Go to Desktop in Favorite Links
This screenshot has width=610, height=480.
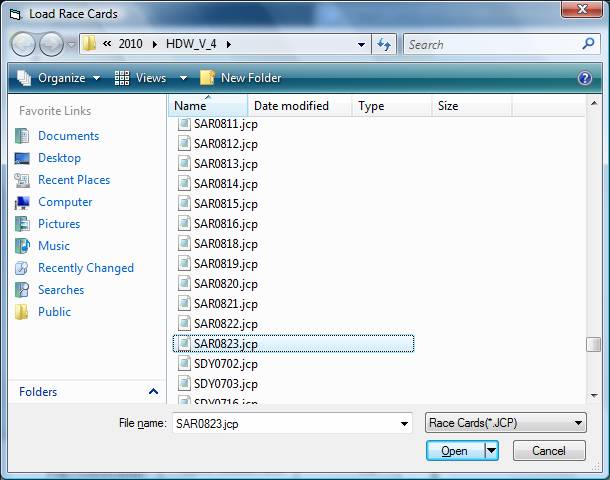tap(59, 158)
